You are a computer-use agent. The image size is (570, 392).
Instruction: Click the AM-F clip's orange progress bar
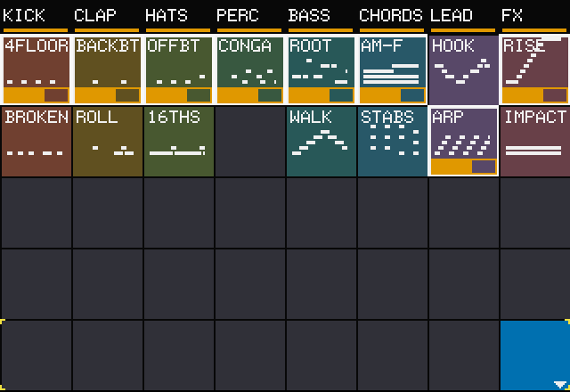click(x=392, y=95)
